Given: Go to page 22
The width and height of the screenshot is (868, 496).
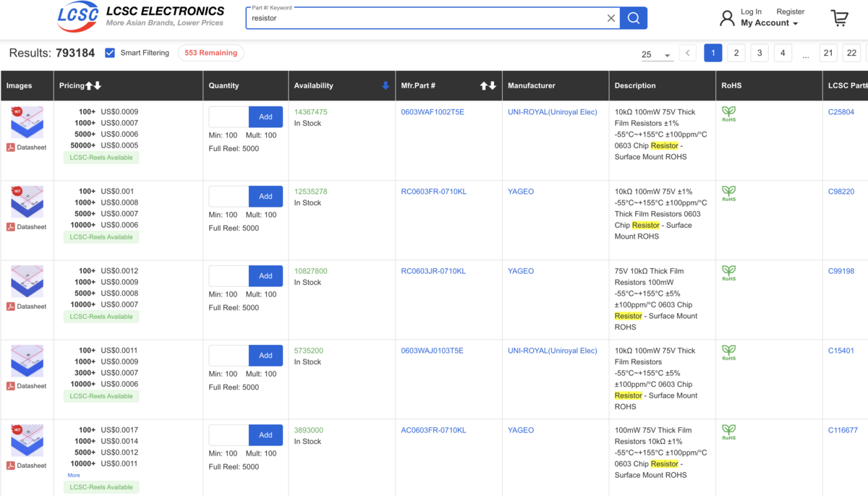Looking at the screenshot, I should 851,53.
